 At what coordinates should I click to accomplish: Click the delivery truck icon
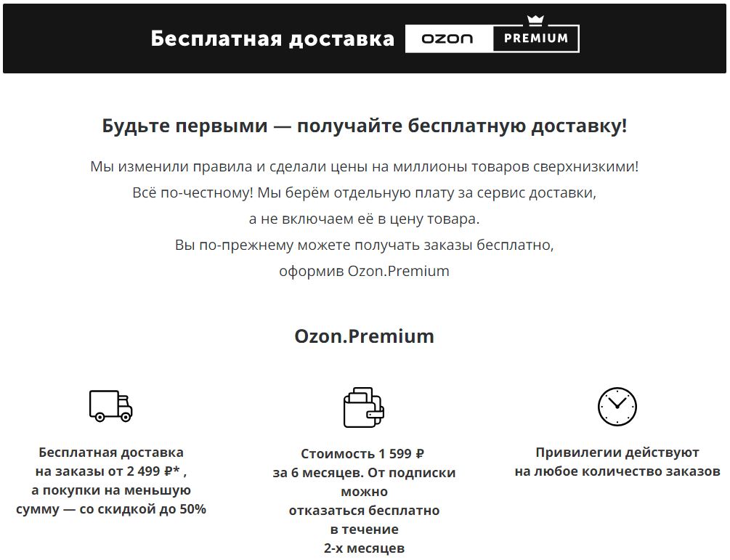tap(111, 406)
